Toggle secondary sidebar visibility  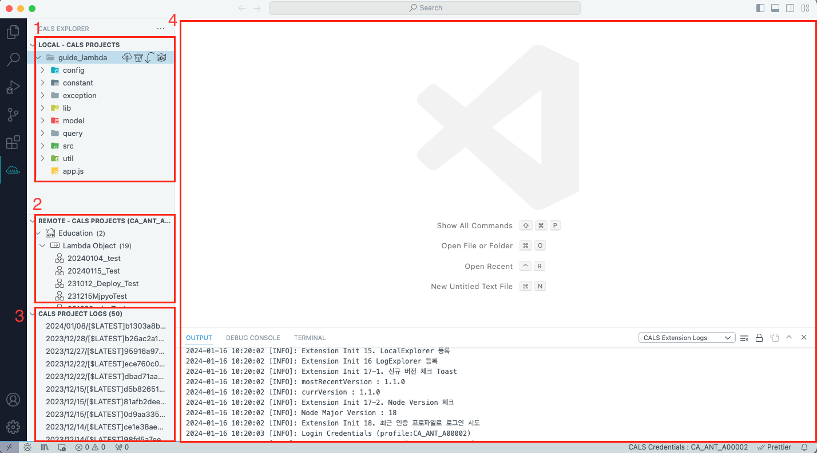tap(790, 8)
